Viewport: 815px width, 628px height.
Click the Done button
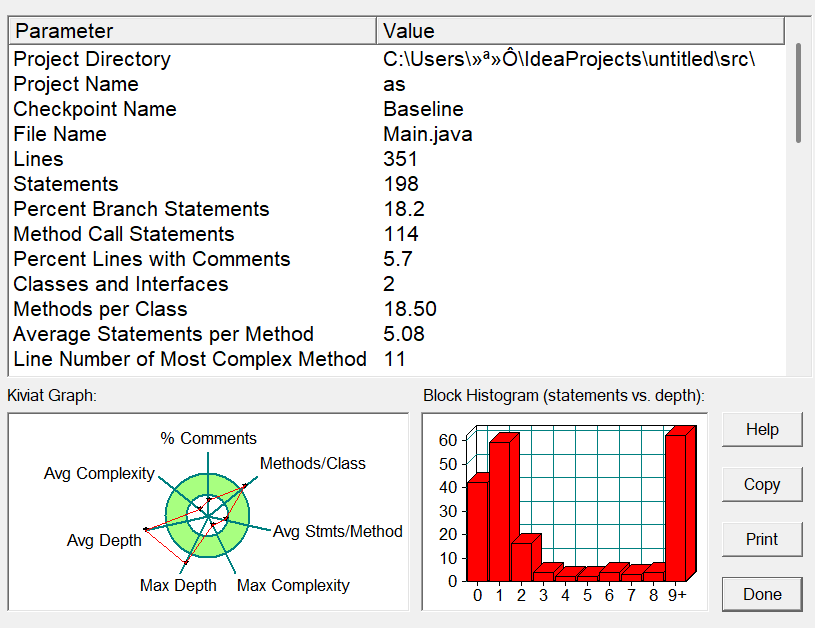click(x=762, y=594)
